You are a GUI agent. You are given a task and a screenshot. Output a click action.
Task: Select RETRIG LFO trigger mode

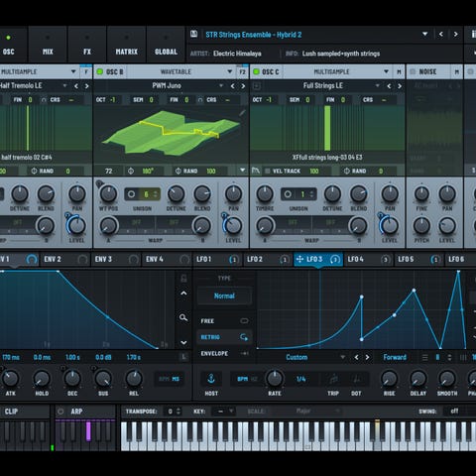point(224,337)
